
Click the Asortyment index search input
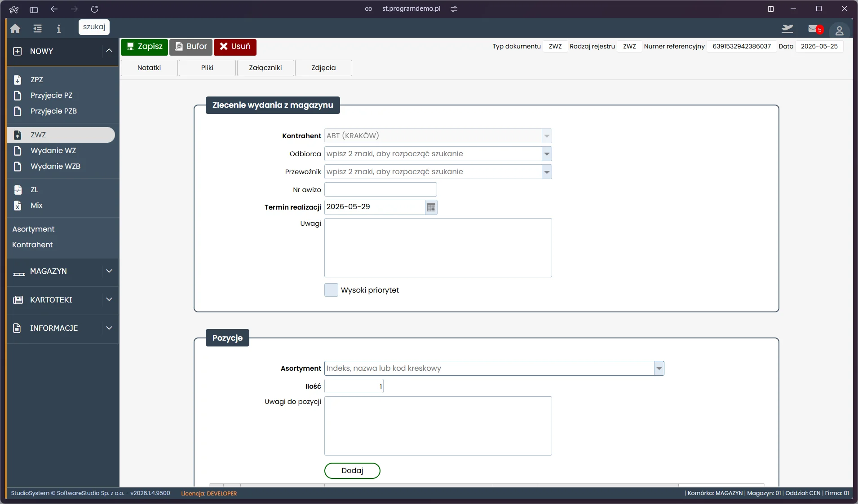coord(489,368)
